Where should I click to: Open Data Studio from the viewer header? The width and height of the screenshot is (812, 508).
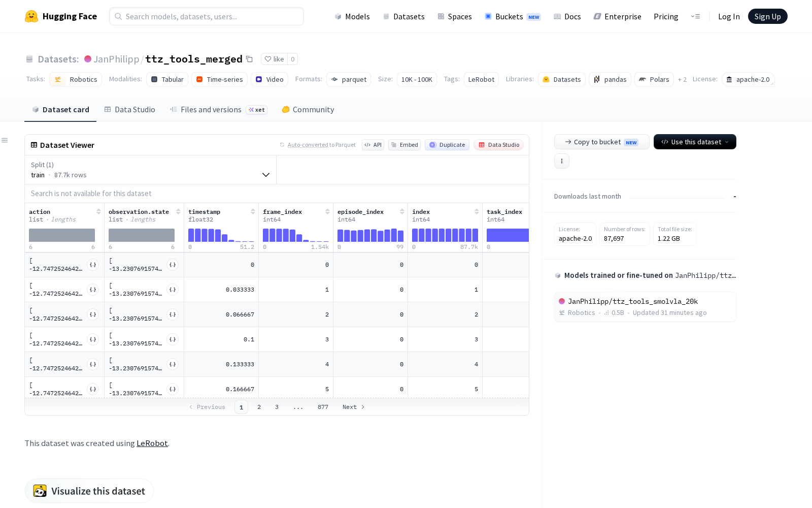pos(499,145)
